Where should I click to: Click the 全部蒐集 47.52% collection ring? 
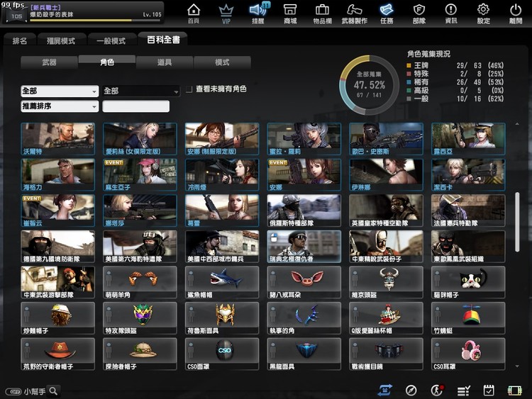click(369, 85)
